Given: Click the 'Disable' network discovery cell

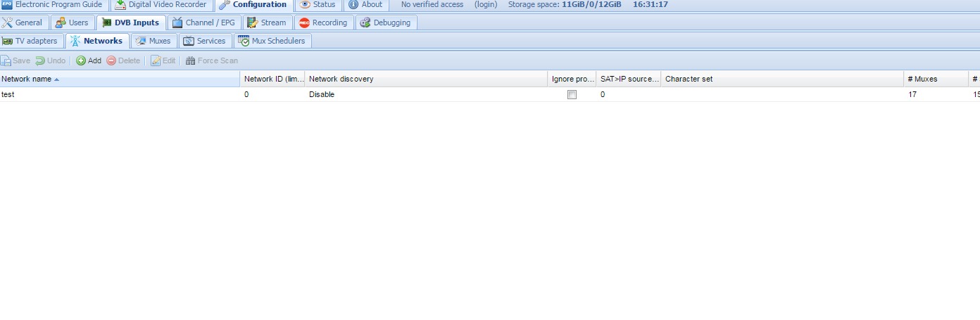Looking at the screenshot, I should tap(322, 94).
